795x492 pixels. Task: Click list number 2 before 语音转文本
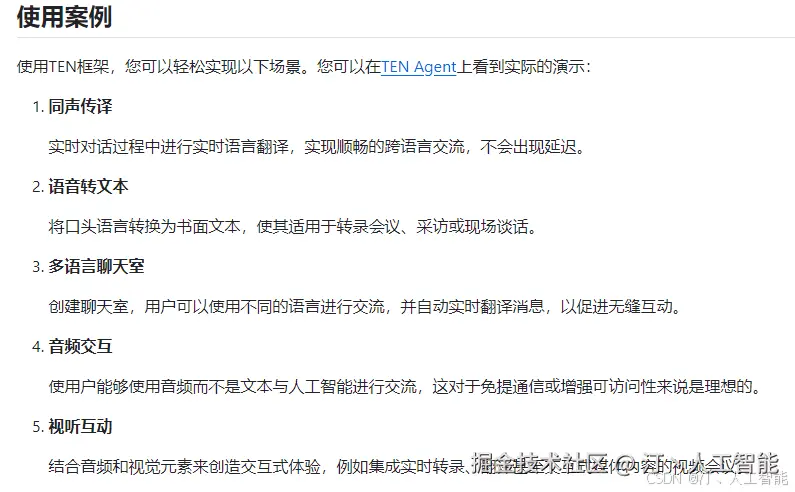tap(38, 187)
